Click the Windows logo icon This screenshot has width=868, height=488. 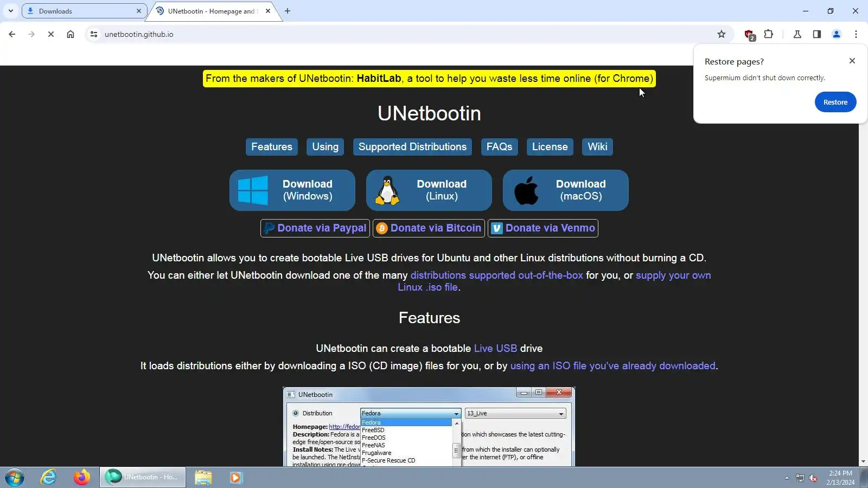tap(253, 190)
